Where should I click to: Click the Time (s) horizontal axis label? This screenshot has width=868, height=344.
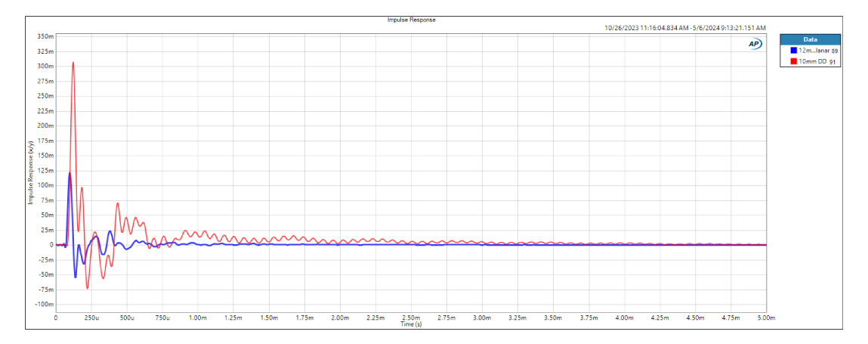click(x=411, y=324)
